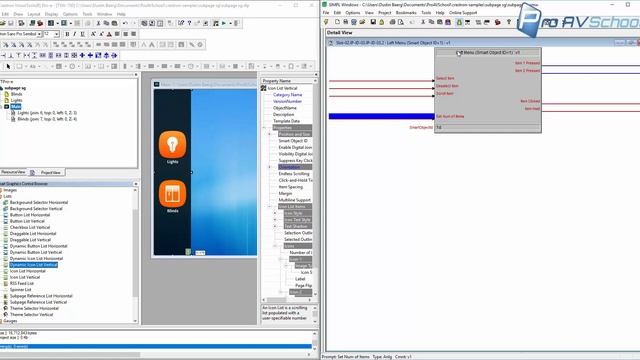The image size is (640, 360).
Task: Open the font size dropdown
Action: (x=56, y=34)
